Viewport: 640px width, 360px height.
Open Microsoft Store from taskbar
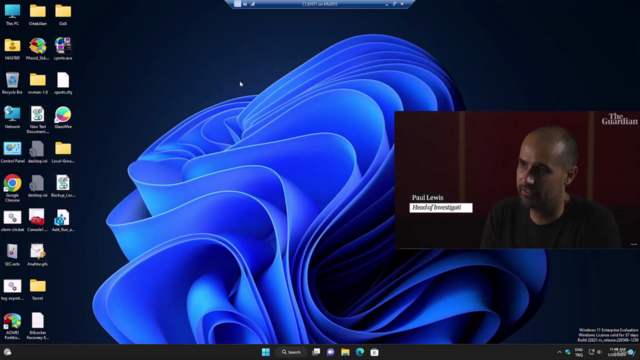[x=374, y=352]
